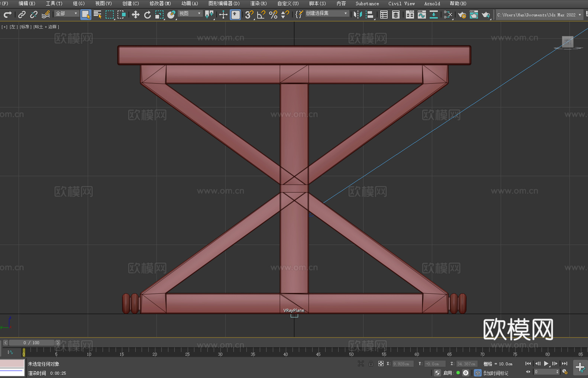
Task: Click the Set Key large plus button
Action: point(580,367)
